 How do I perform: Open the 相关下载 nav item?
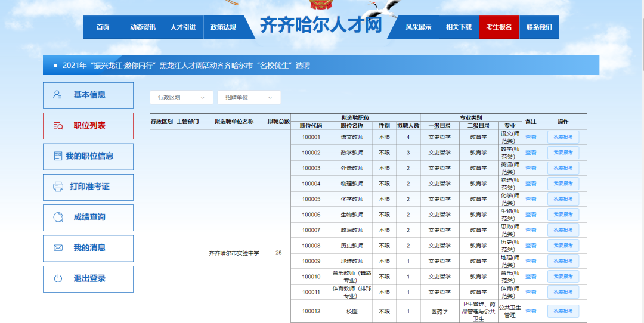[459, 27]
